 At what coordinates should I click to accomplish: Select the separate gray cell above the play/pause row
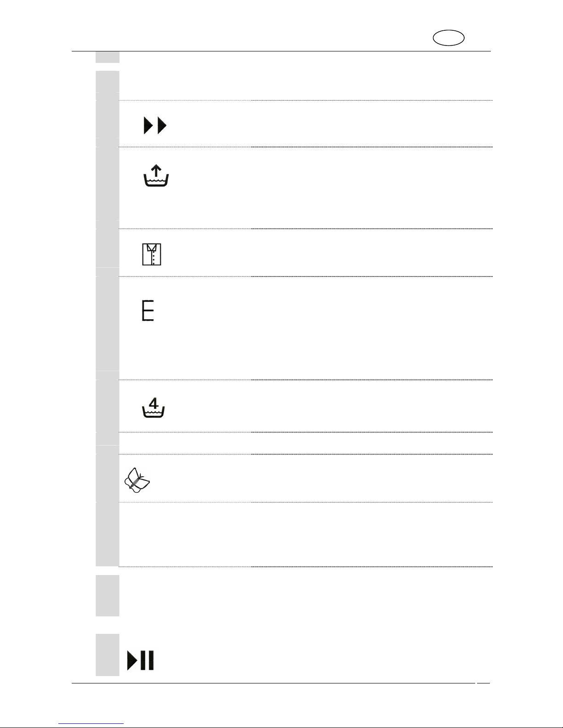pos(107,595)
